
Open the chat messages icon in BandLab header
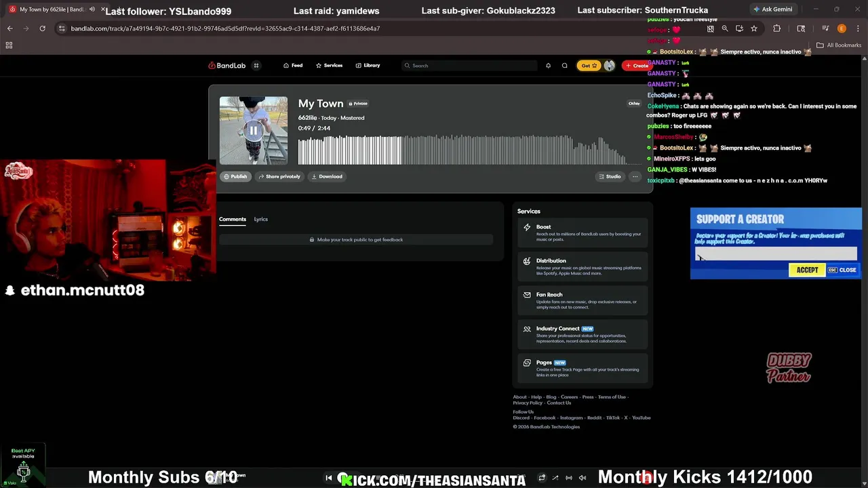click(564, 66)
